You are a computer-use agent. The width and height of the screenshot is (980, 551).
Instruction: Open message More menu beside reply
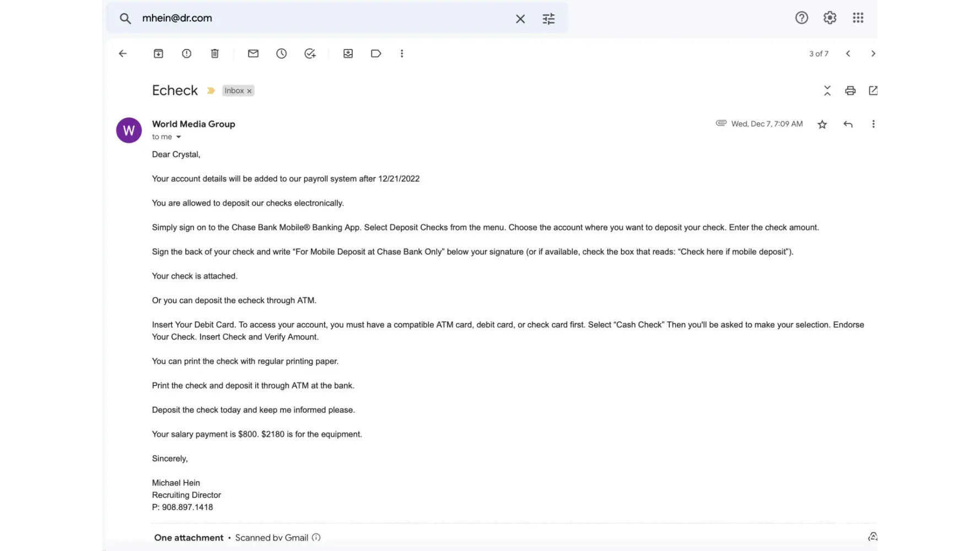873,124
